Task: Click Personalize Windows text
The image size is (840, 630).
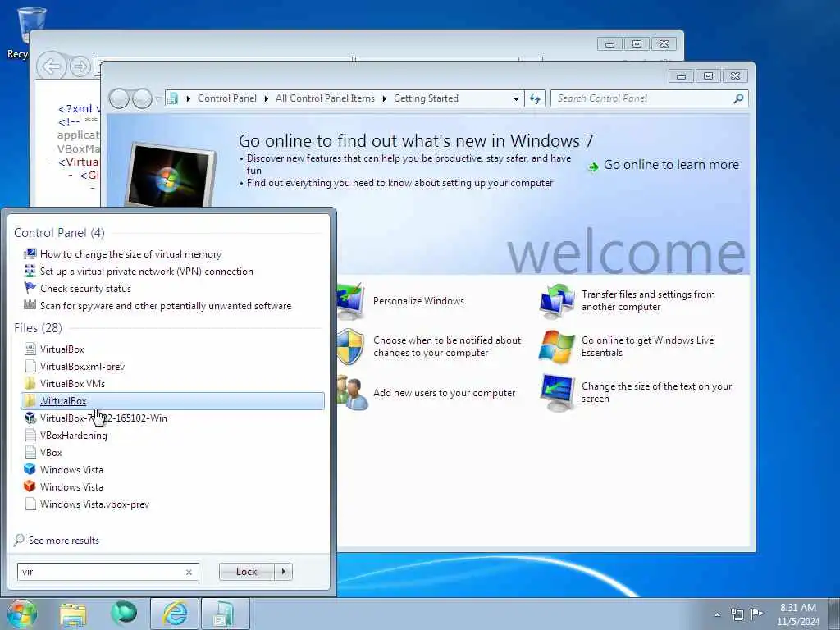Action: pyautogui.click(x=418, y=301)
